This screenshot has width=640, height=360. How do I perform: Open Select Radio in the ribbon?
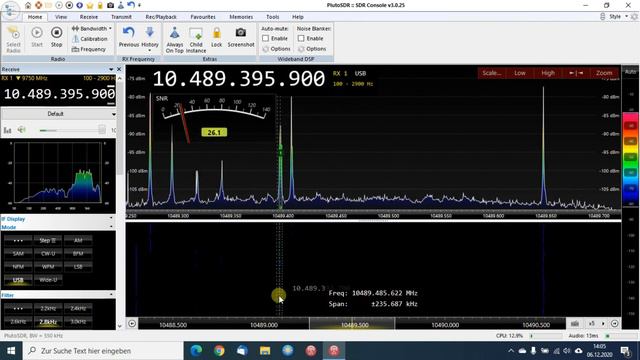click(x=13, y=39)
